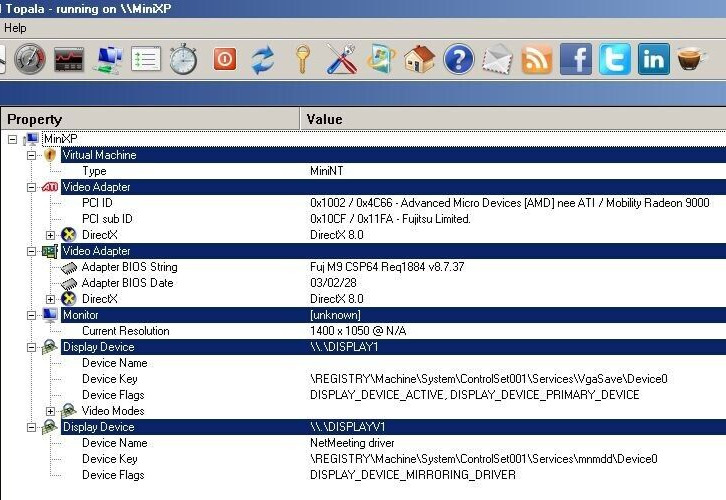The width and height of the screenshot is (726, 500).
Task: Open the golden key toolbar icon
Action: point(303,59)
